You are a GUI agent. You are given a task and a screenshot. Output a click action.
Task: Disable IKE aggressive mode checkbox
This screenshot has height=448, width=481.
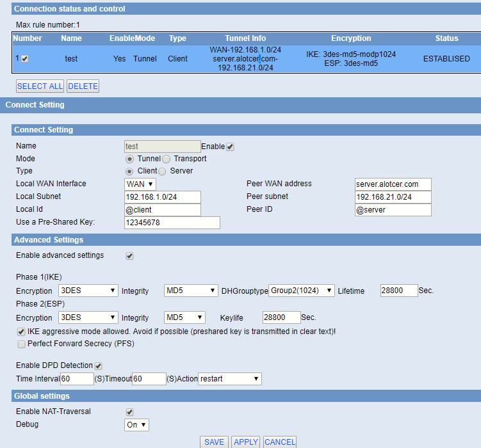click(21, 332)
